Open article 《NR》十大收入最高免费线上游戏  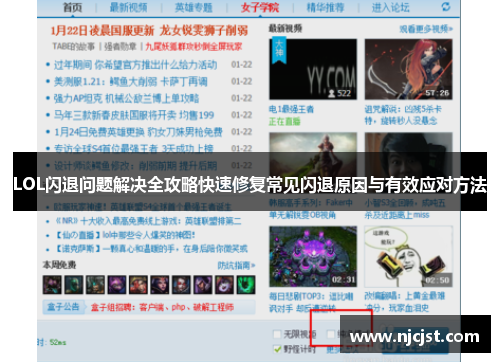coord(148,221)
